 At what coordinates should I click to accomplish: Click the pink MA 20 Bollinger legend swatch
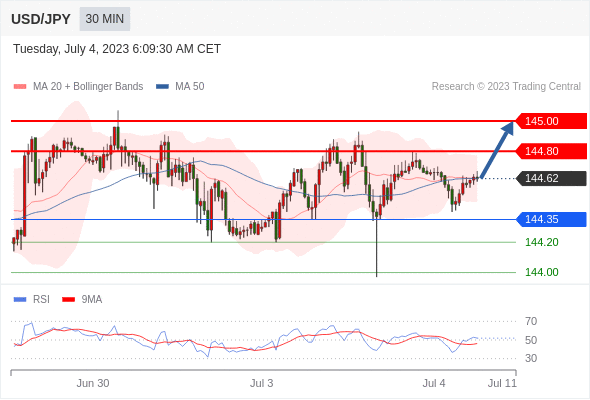(x=20, y=87)
